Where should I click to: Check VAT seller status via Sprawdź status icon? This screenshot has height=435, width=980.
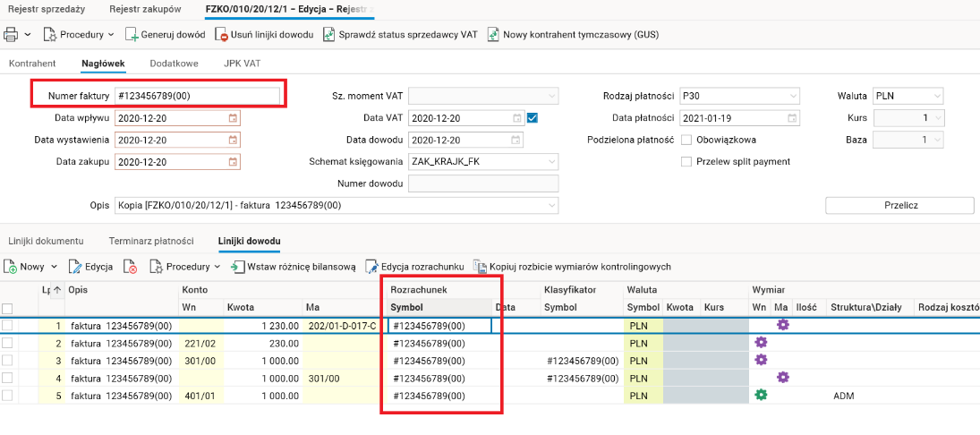(x=329, y=35)
